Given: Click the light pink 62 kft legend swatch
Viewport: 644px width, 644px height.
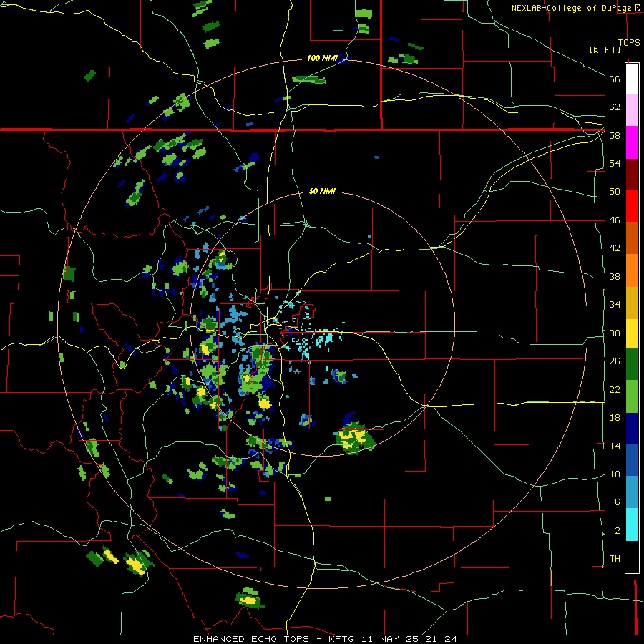Looking at the screenshot, I should 632,109.
